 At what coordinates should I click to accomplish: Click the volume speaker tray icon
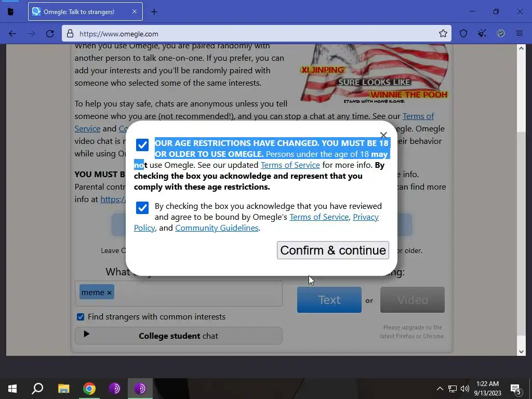point(465,389)
